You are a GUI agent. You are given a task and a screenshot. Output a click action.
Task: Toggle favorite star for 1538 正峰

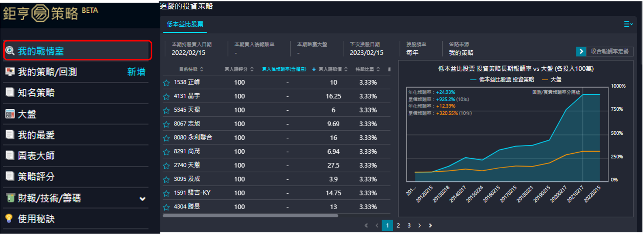(166, 83)
